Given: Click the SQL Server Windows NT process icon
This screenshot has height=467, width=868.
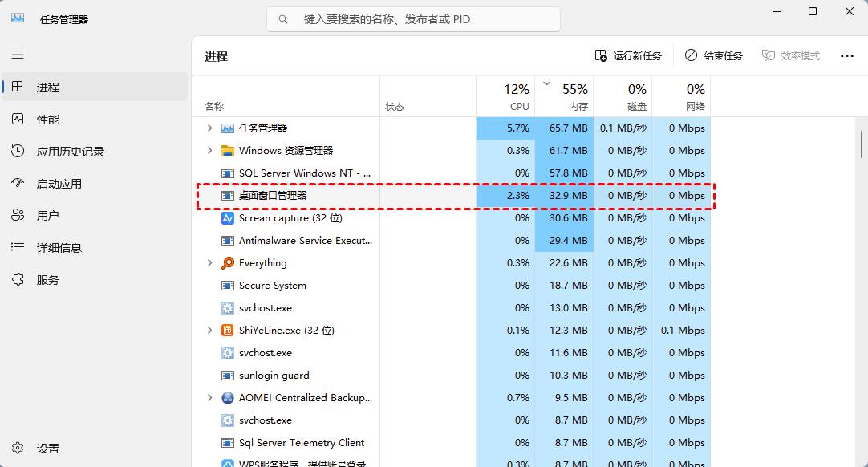Looking at the screenshot, I should (228, 173).
